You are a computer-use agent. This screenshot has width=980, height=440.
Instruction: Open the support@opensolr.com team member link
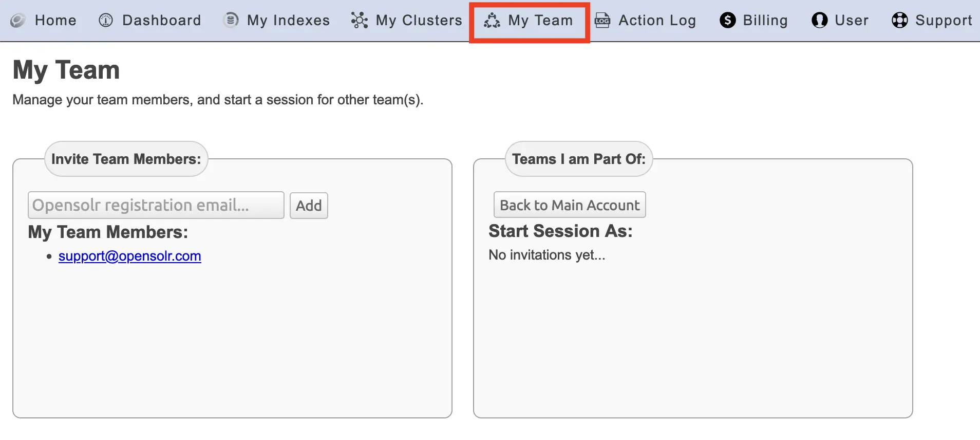pyautogui.click(x=130, y=256)
